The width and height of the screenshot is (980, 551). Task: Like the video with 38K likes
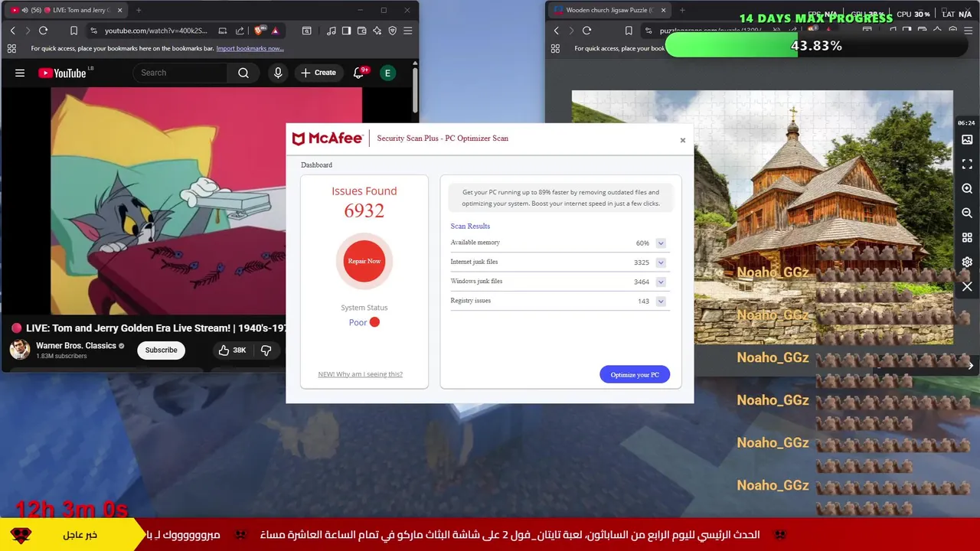pos(233,350)
